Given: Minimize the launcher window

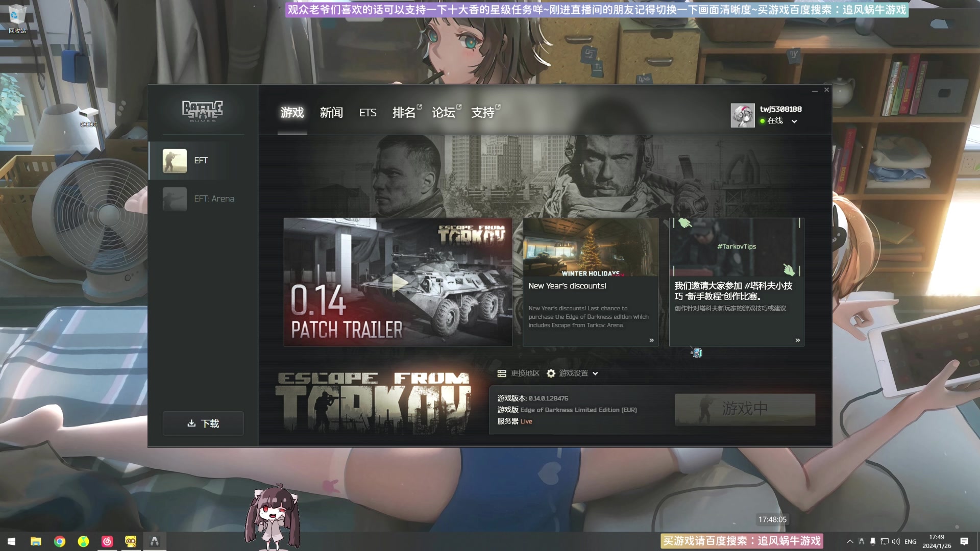Looking at the screenshot, I should tap(815, 90).
